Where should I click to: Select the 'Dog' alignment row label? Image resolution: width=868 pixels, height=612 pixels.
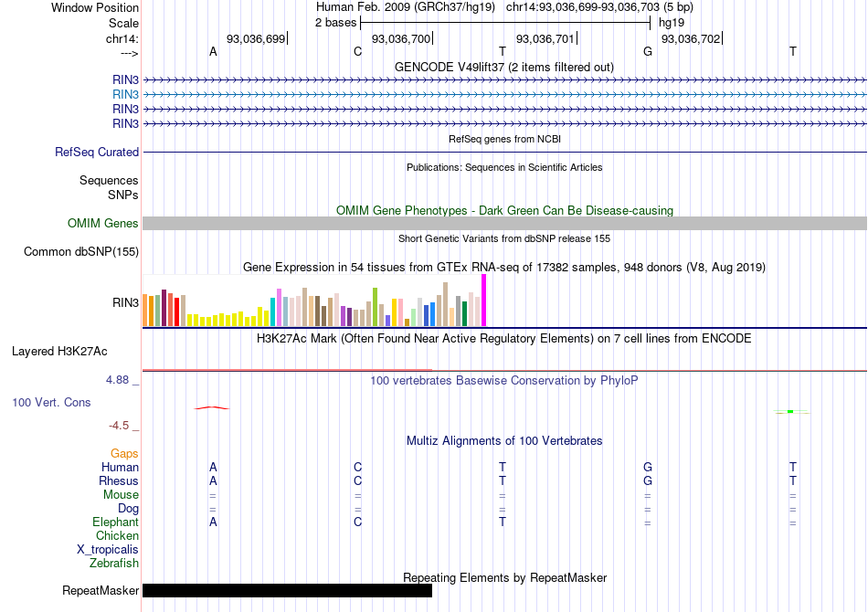[129, 509]
